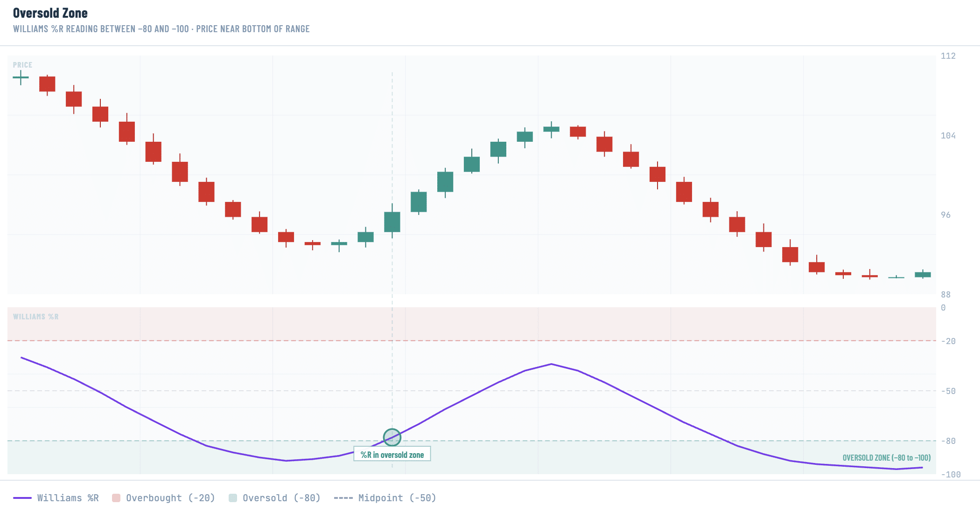Click the -50 indicator axis label
980x511 pixels.
pos(948,391)
